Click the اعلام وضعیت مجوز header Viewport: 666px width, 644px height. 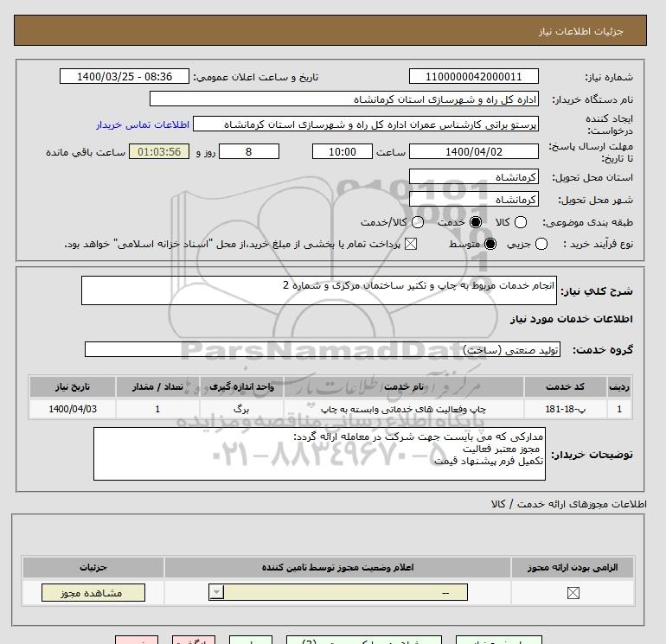(337, 568)
